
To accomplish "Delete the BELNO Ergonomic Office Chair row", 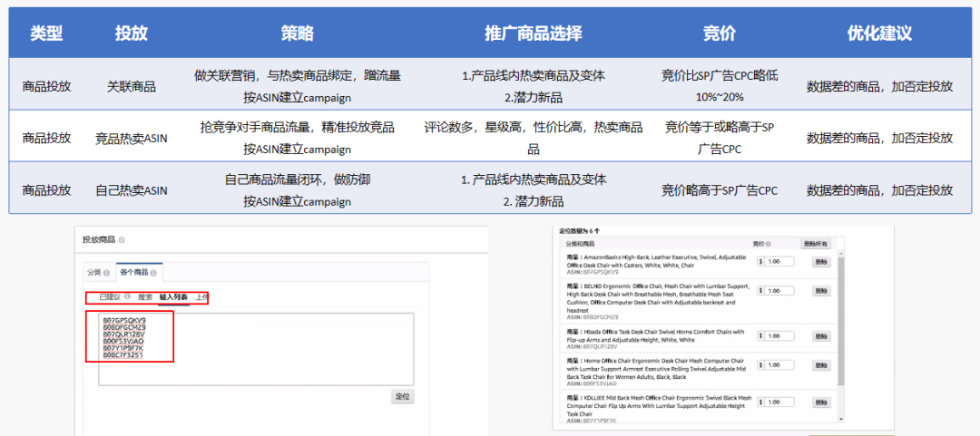I will click(x=821, y=291).
